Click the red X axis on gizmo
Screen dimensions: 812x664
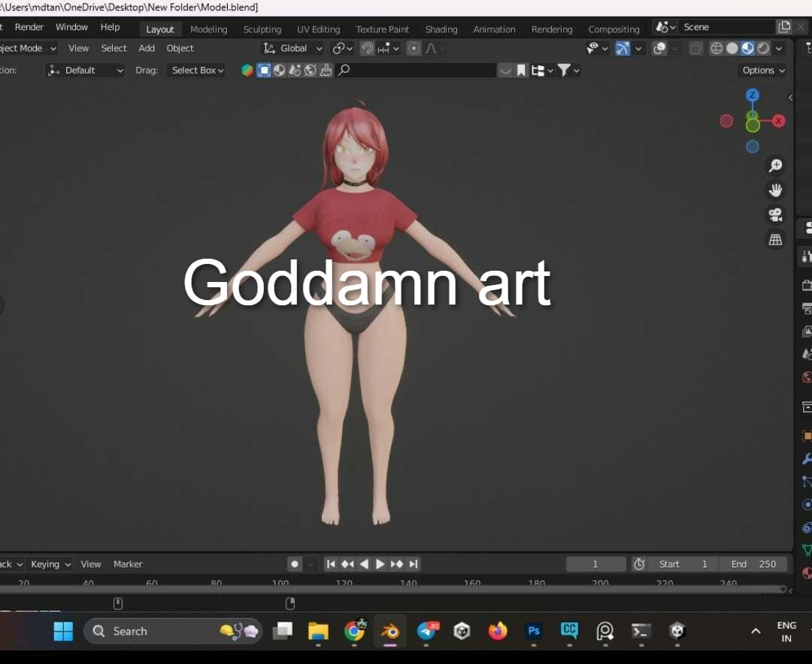(x=779, y=121)
